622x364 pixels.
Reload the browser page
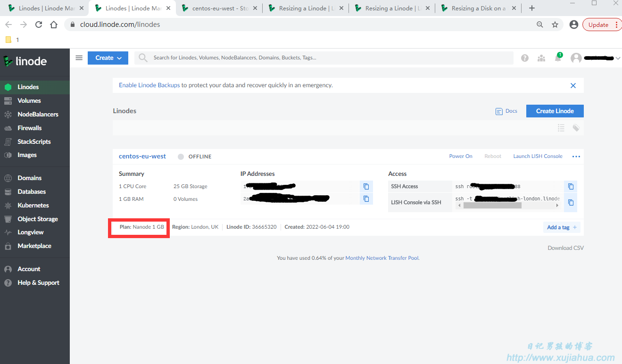(39, 25)
